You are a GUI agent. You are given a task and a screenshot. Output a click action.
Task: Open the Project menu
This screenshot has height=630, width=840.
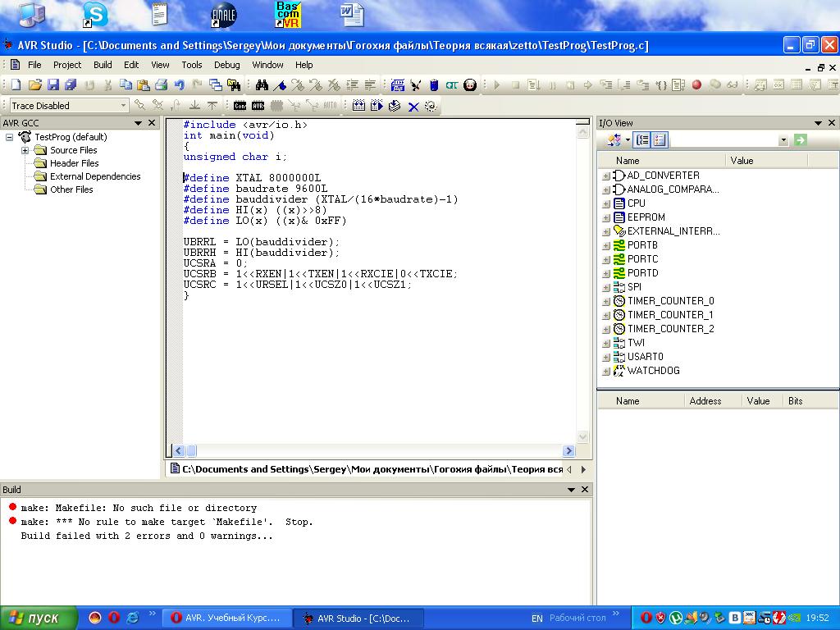pyautogui.click(x=67, y=65)
